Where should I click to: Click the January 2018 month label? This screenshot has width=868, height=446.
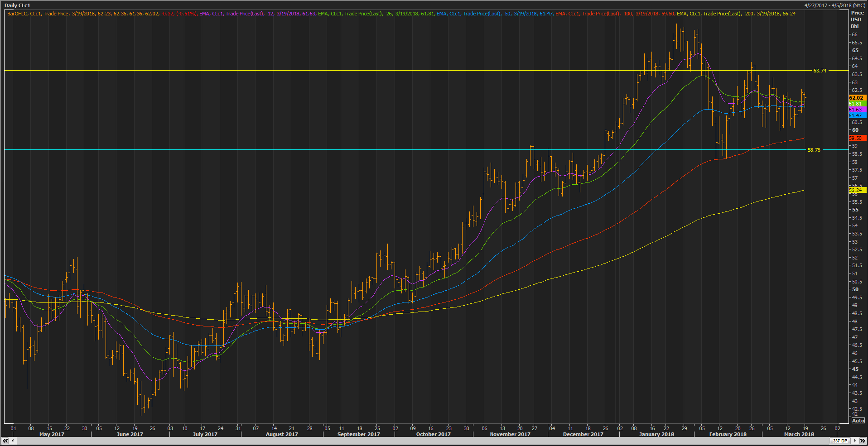656,434
